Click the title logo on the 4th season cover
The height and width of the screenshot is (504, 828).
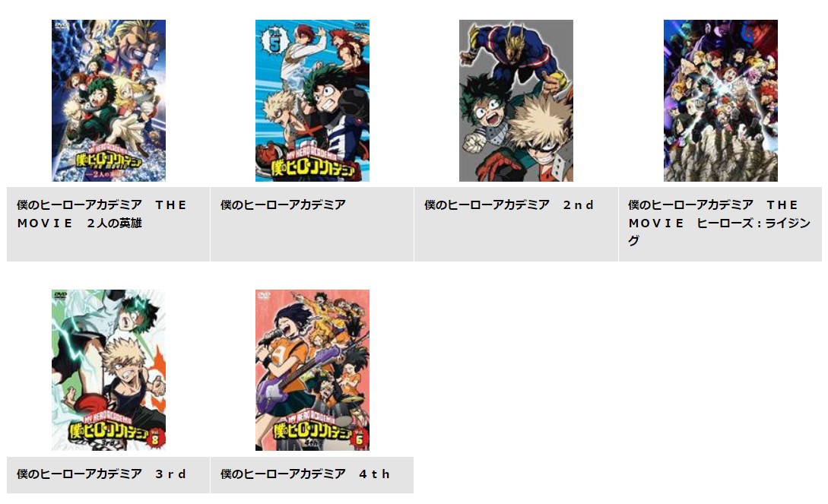point(312,427)
